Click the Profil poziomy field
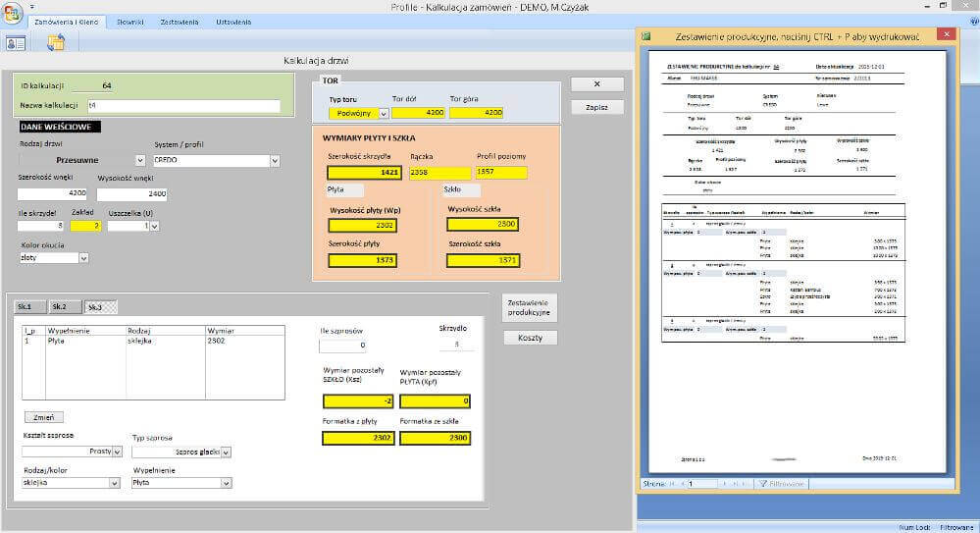980x533 pixels. [501, 172]
